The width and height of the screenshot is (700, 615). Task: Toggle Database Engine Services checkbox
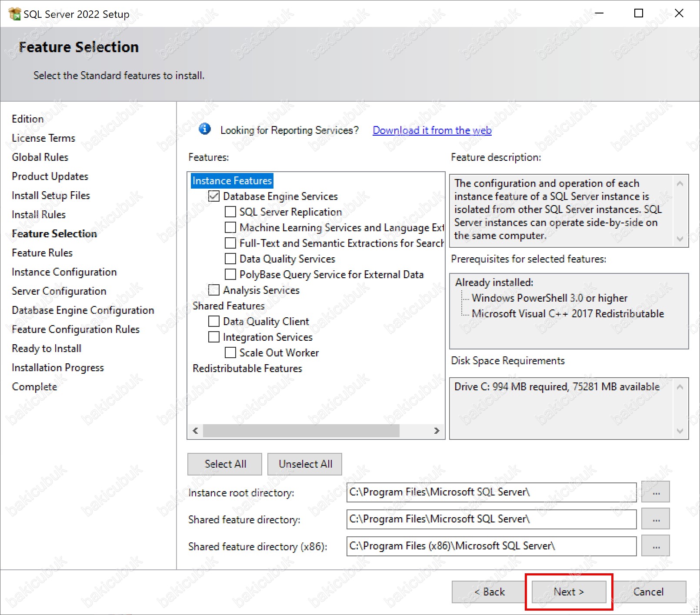click(x=214, y=196)
